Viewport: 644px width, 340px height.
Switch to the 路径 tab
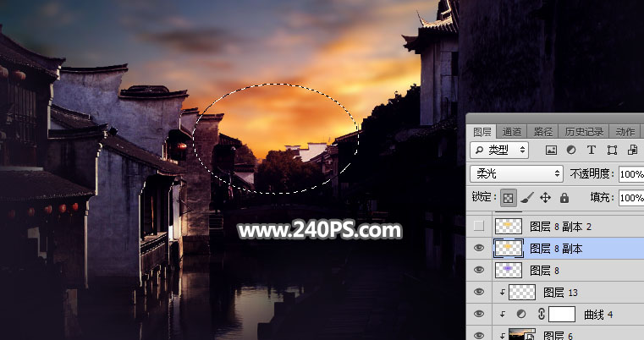pos(543,132)
